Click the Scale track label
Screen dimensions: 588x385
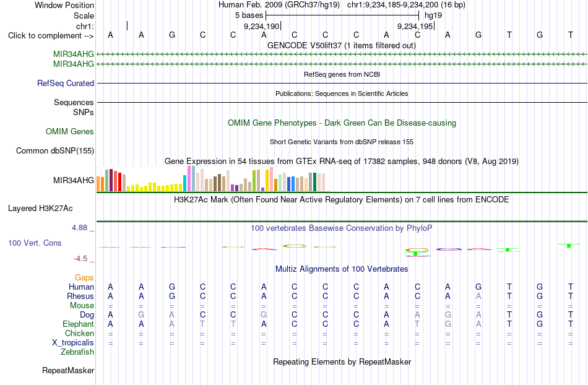84,15
